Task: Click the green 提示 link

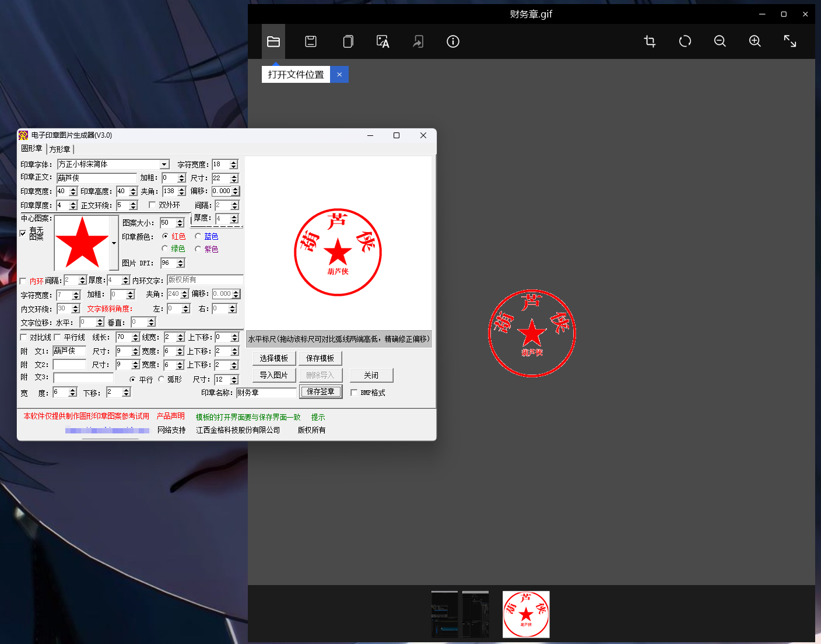Action: pyautogui.click(x=318, y=417)
